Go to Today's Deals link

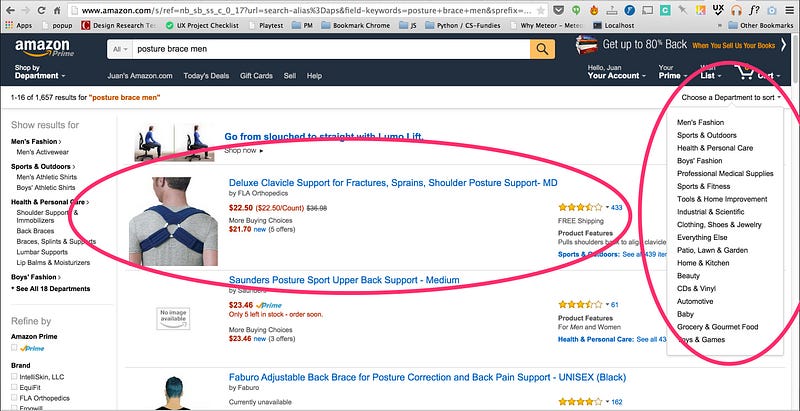coord(206,75)
